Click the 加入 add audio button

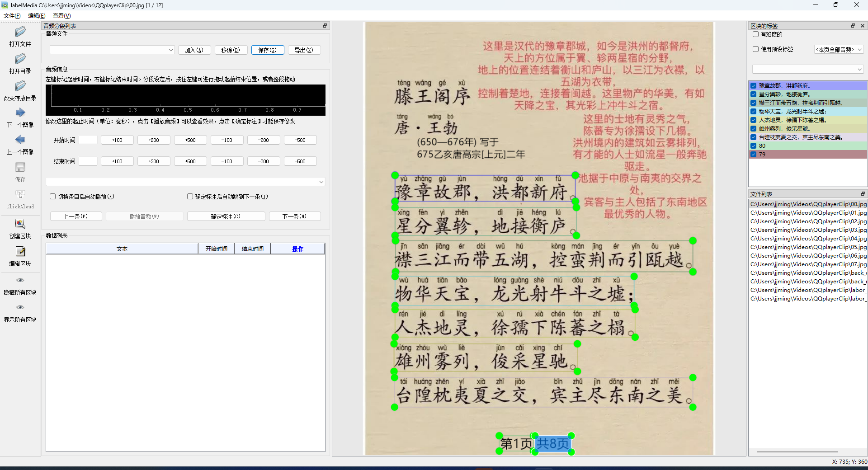(194, 50)
